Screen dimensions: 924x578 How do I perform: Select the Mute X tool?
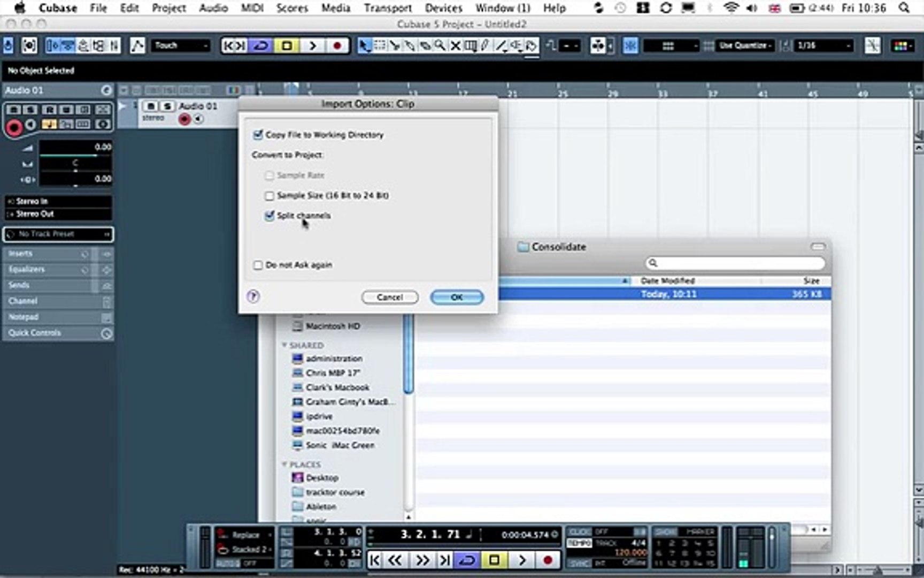click(455, 45)
